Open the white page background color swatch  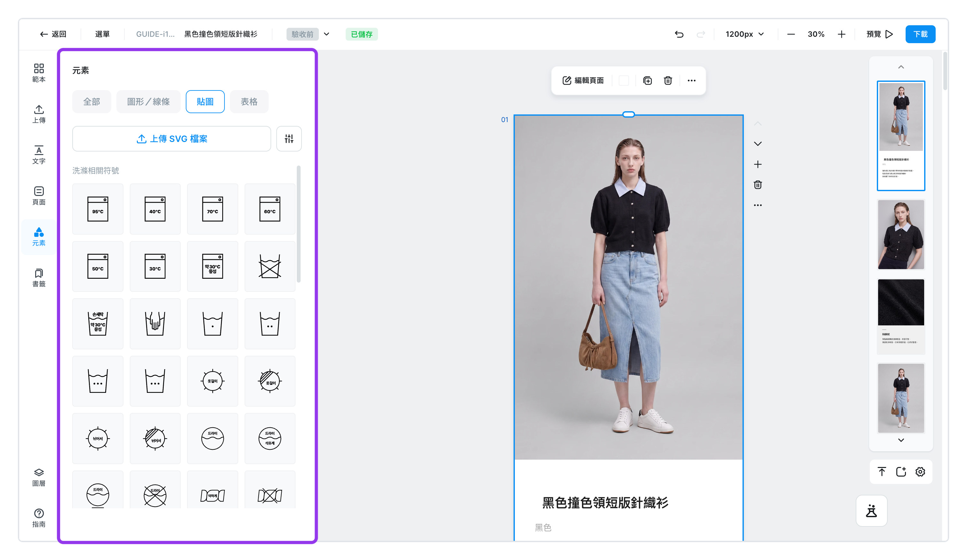pos(624,81)
